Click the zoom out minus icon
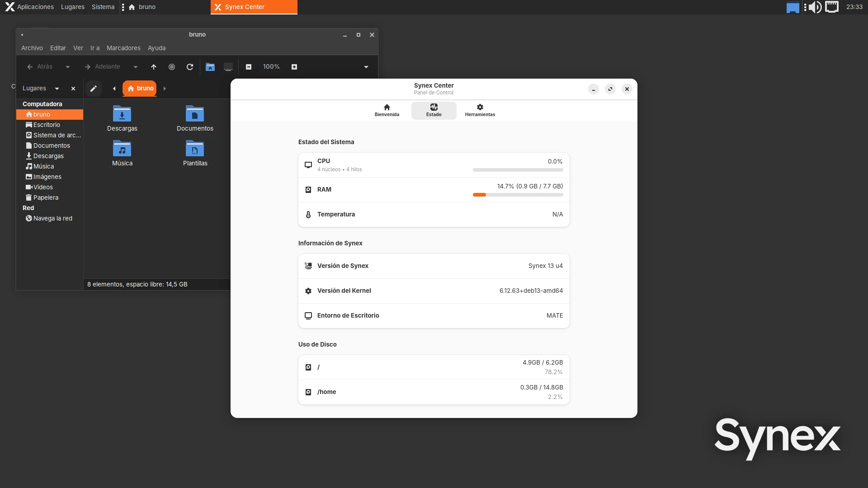 click(249, 67)
